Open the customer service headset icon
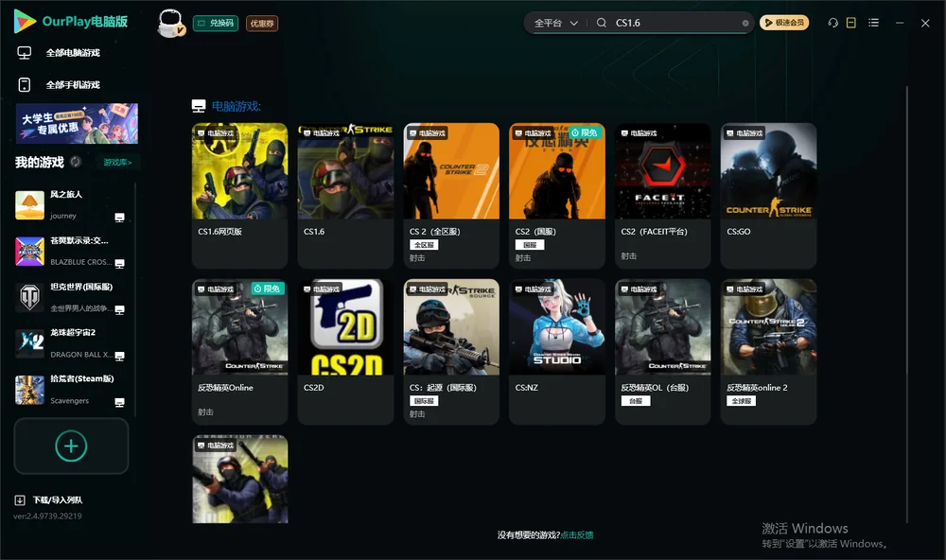Image resolution: width=946 pixels, height=560 pixels. (832, 23)
